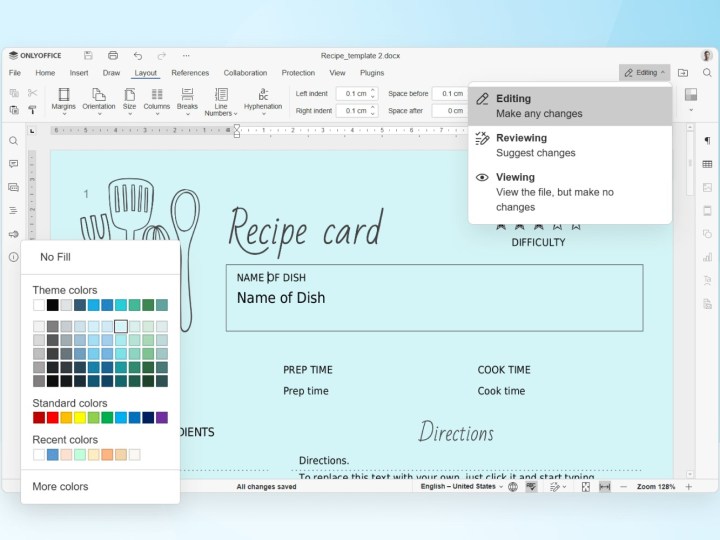The image size is (720, 540).
Task: Open the Orientation dropdown
Action: click(99, 101)
